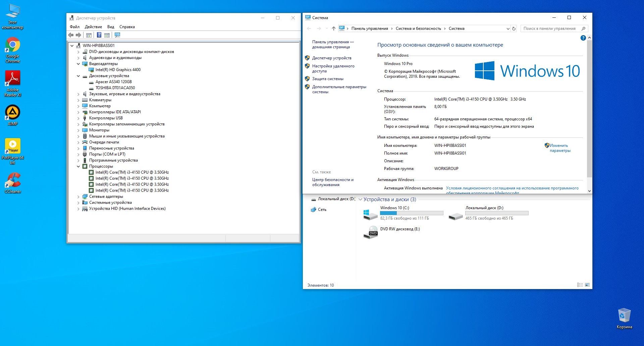The width and height of the screenshot is (644, 346).
Task: Expand Контроллеры USB node
Action: [x=78, y=118]
